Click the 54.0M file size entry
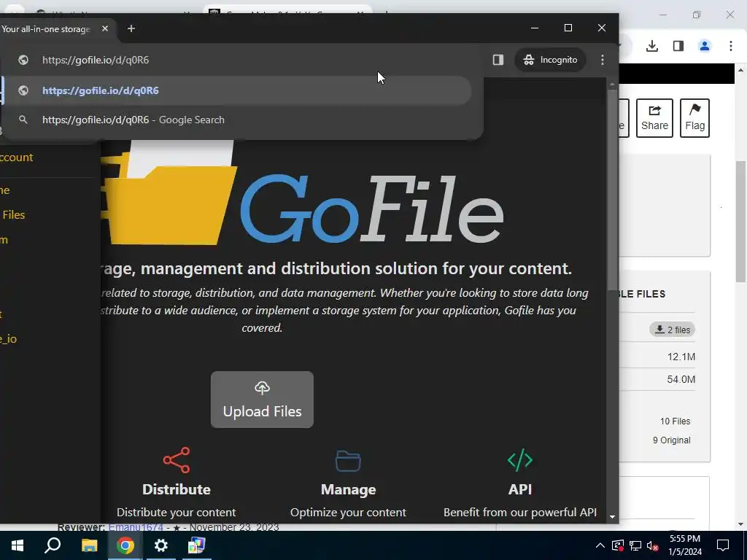This screenshot has height=560, width=747. (681, 379)
